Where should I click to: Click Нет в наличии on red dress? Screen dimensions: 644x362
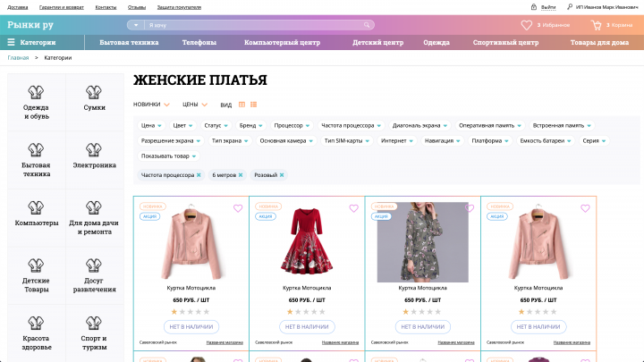click(x=307, y=327)
